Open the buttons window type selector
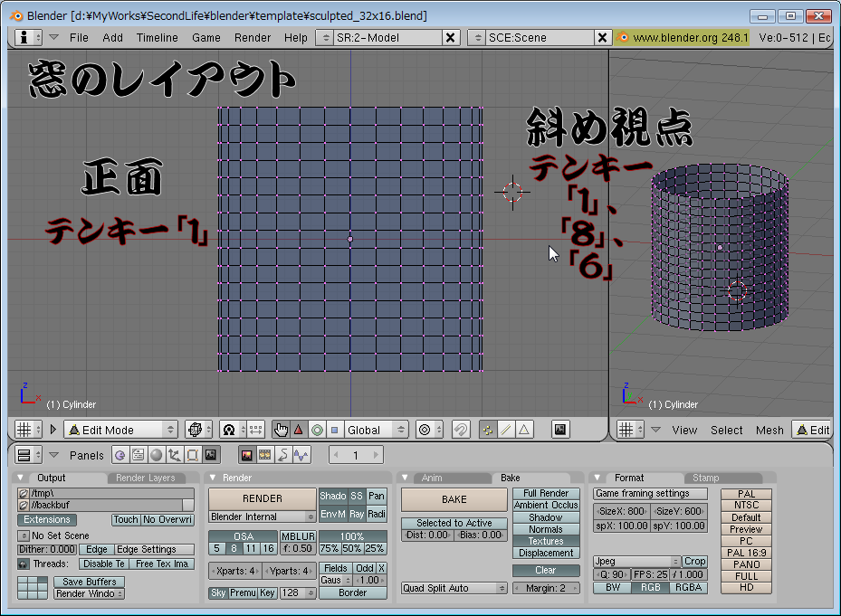 pyautogui.click(x=29, y=455)
